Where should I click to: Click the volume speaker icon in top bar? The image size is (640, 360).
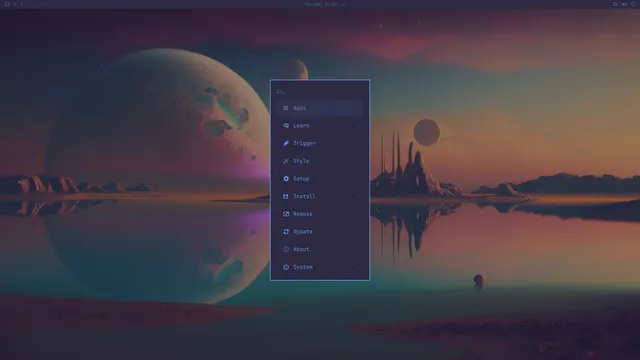[624, 4]
